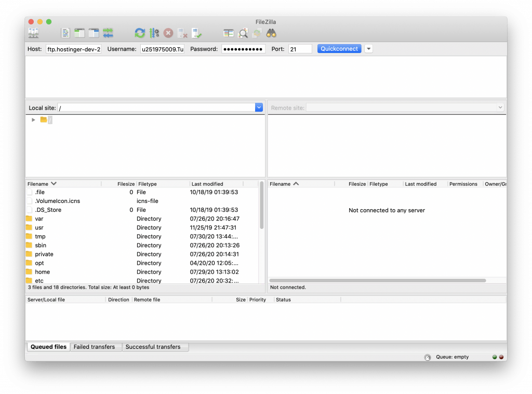
Task: Sort local files by Last modified column
Action: (207, 183)
